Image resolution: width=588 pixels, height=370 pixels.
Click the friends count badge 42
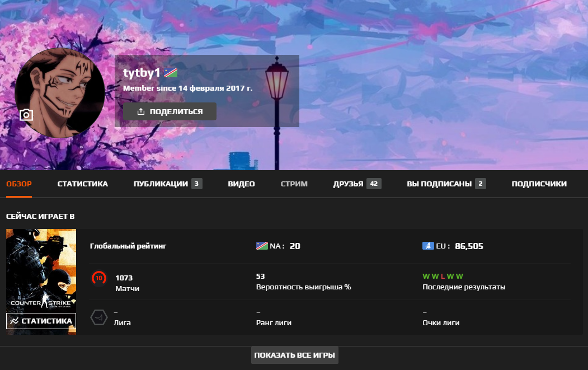tap(374, 184)
